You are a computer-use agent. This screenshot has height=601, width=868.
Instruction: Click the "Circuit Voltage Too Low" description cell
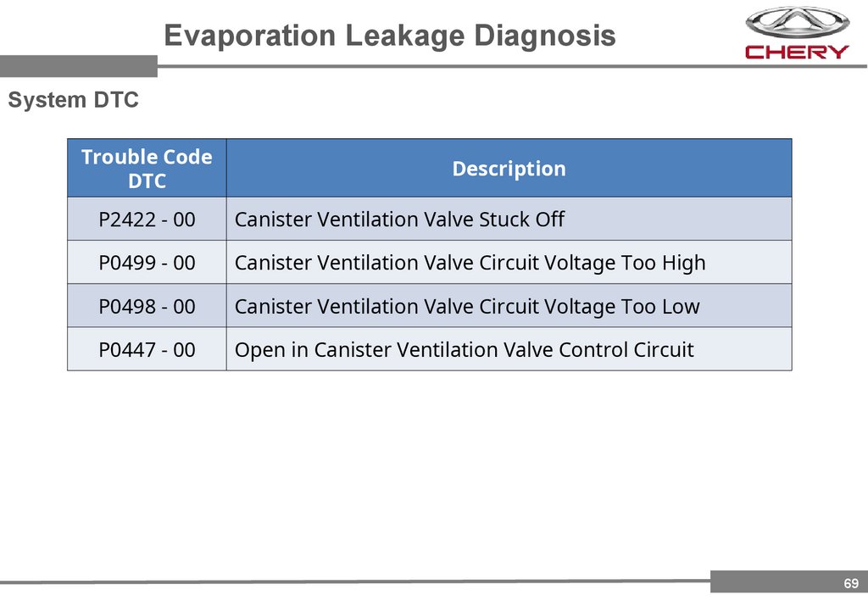pos(467,306)
